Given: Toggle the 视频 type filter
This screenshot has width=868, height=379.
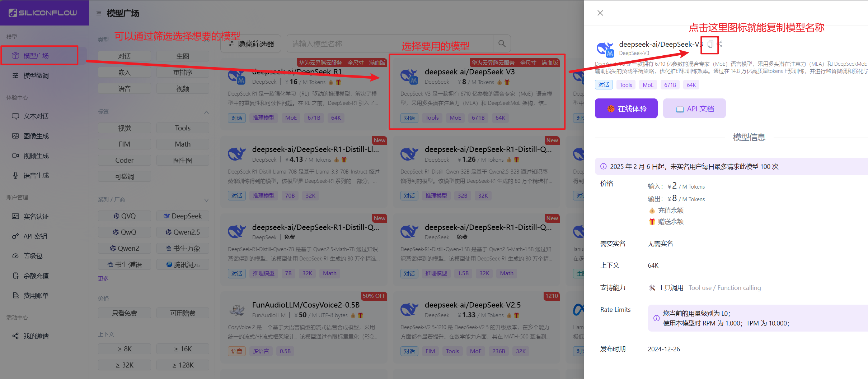Looking at the screenshot, I should click(x=183, y=89).
